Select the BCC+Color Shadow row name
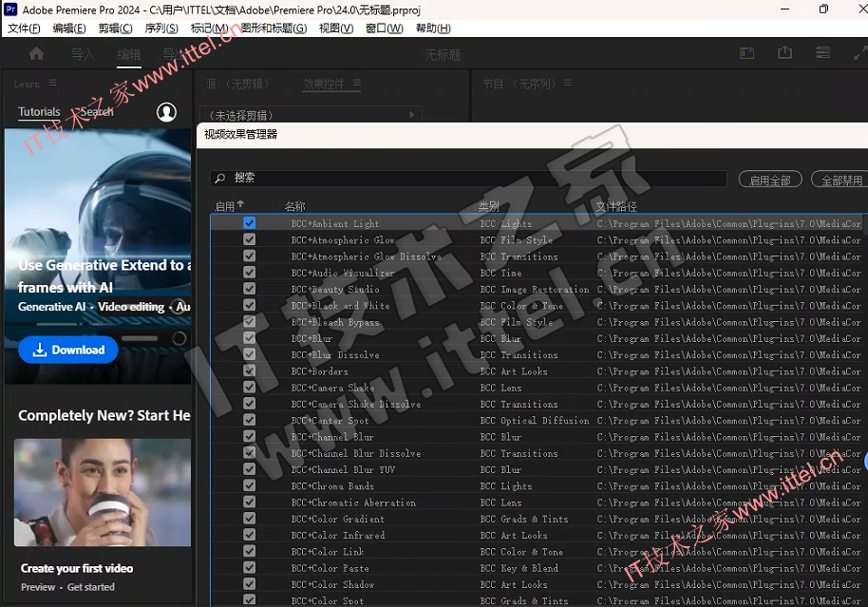868x607 pixels. (332, 584)
